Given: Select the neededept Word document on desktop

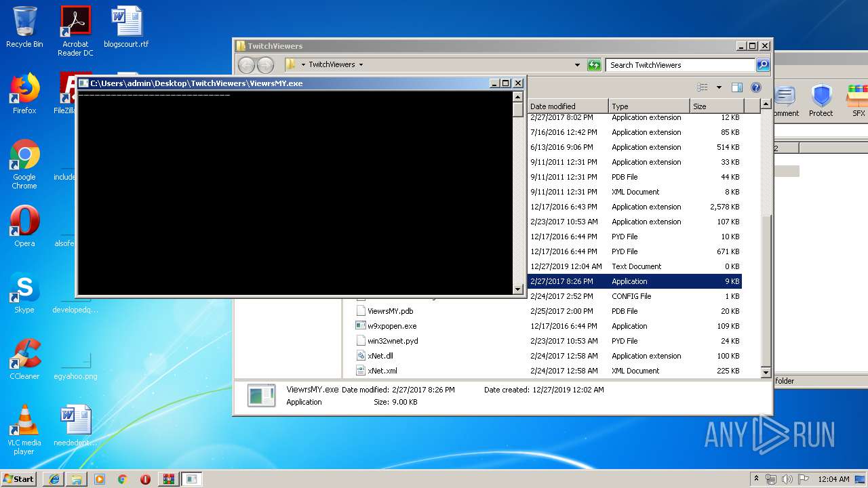Looking at the screenshot, I should (75, 426).
